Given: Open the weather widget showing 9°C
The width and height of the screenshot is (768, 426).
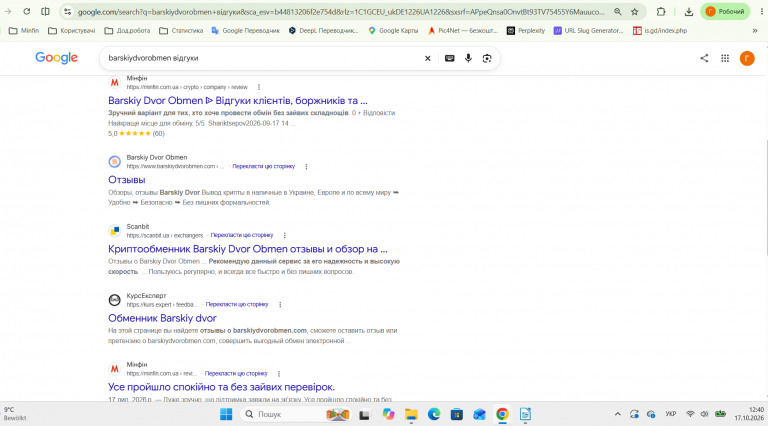Looking at the screenshot, I should point(15,414).
